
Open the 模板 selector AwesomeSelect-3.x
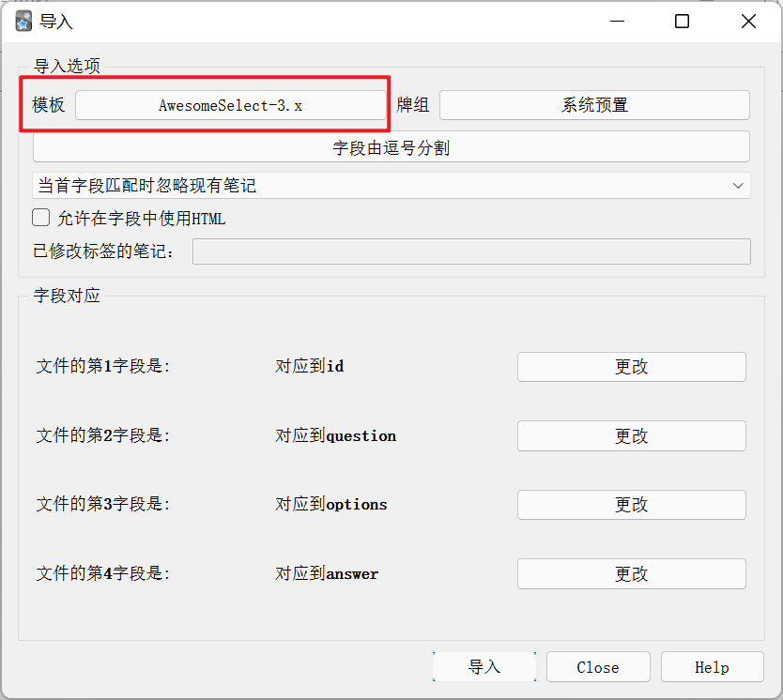[x=230, y=105]
